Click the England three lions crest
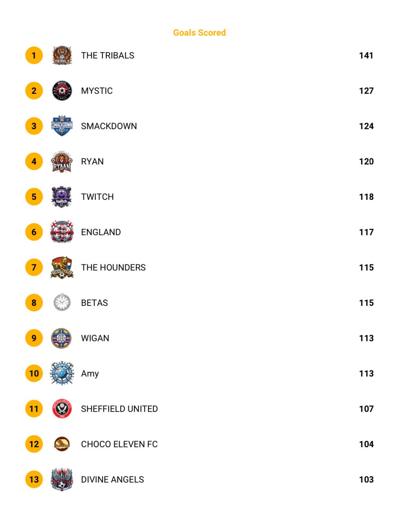The width and height of the screenshot is (405, 532). (x=62, y=232)
